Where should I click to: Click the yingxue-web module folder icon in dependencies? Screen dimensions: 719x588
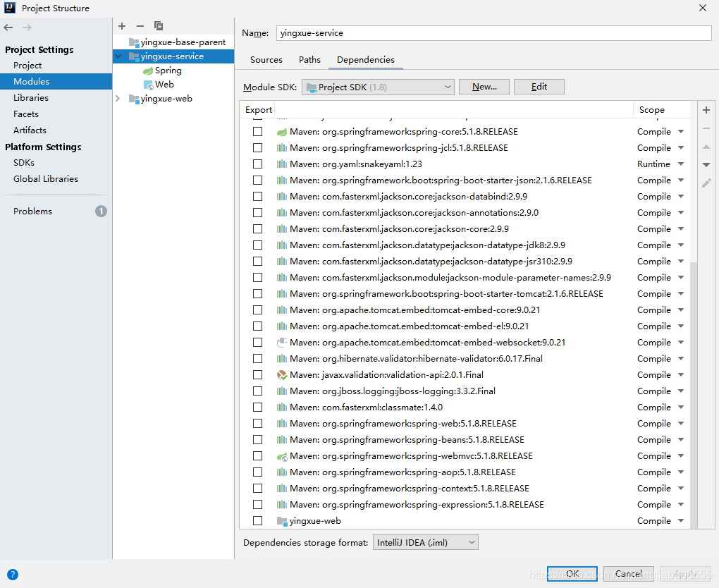point(281,521)
